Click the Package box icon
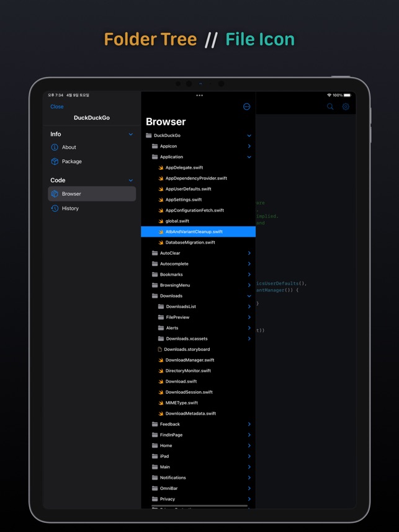Screen dimensions: 399x532 click(x=55, y=161)
